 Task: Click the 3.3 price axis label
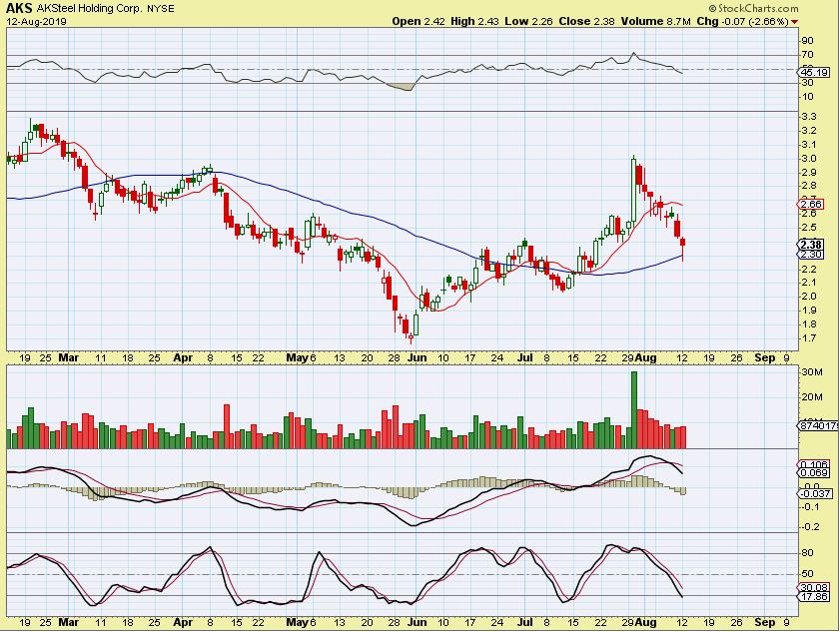(809, 117)
